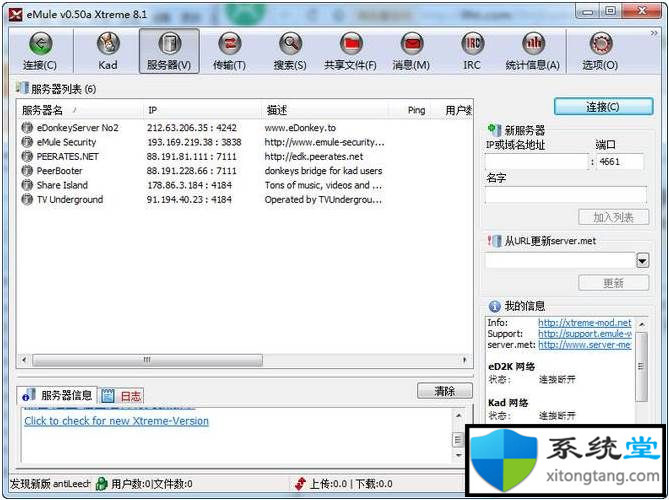Click the Clear (清除) button

(x=445, y=391)
